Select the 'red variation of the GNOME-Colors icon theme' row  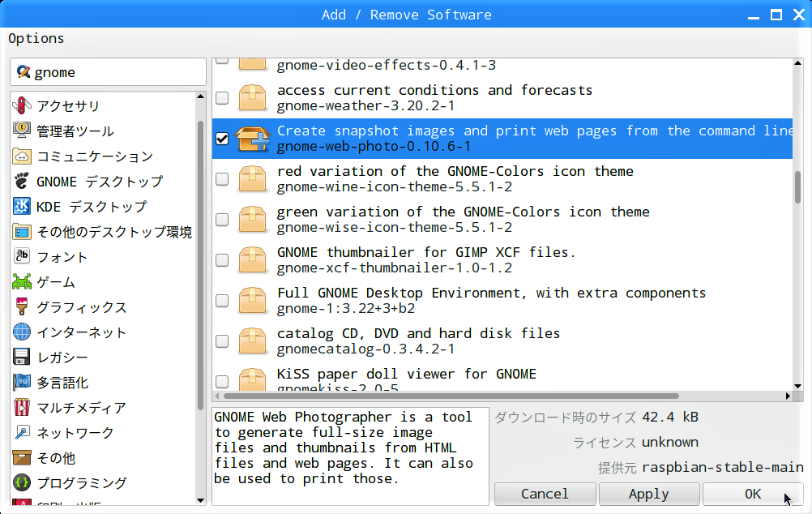pyautogui.click(x=502, y=178)
